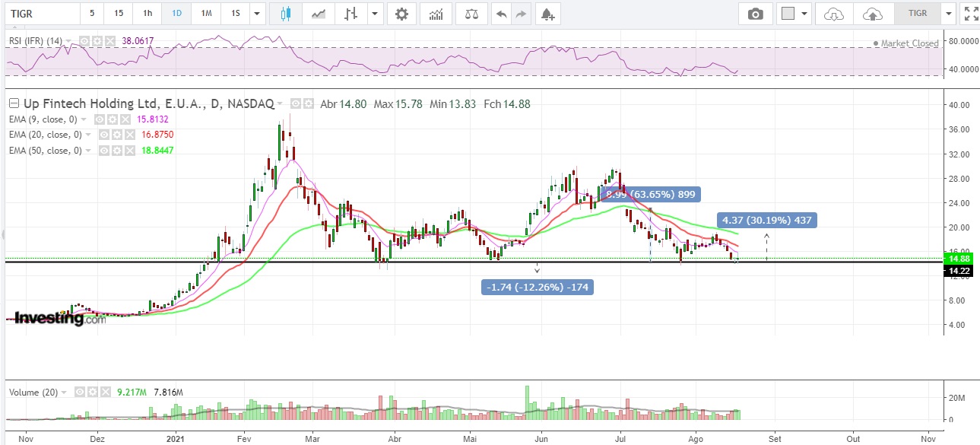
Task: Click the -1.74 (-12.26%) -174 measurement label
Action: coord(538,287)
